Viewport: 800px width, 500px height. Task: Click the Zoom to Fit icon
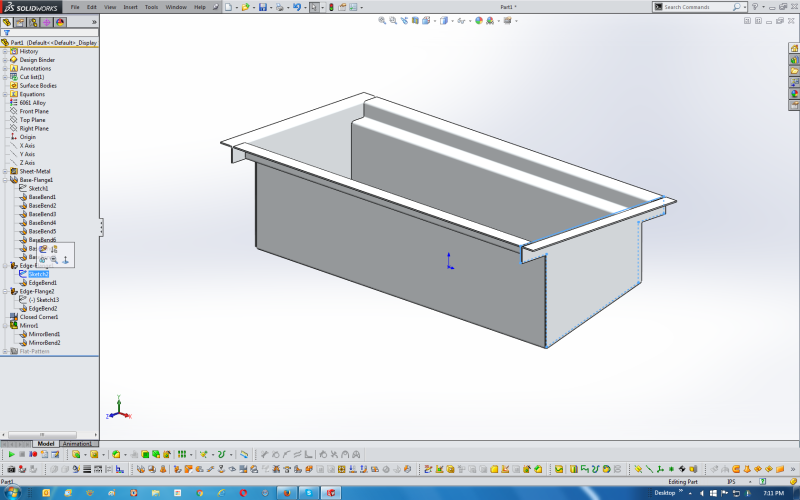click(x=382, y=20)
